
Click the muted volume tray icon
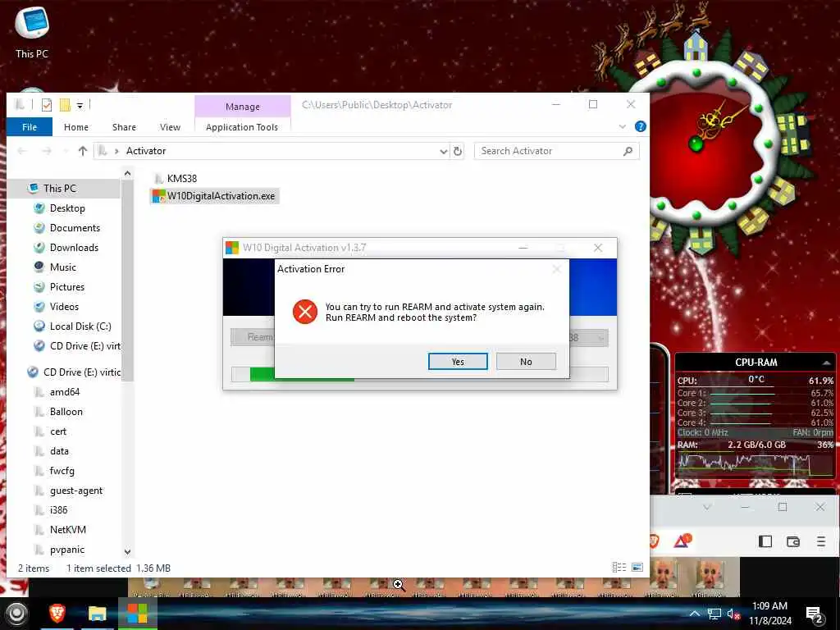[733, 614]
